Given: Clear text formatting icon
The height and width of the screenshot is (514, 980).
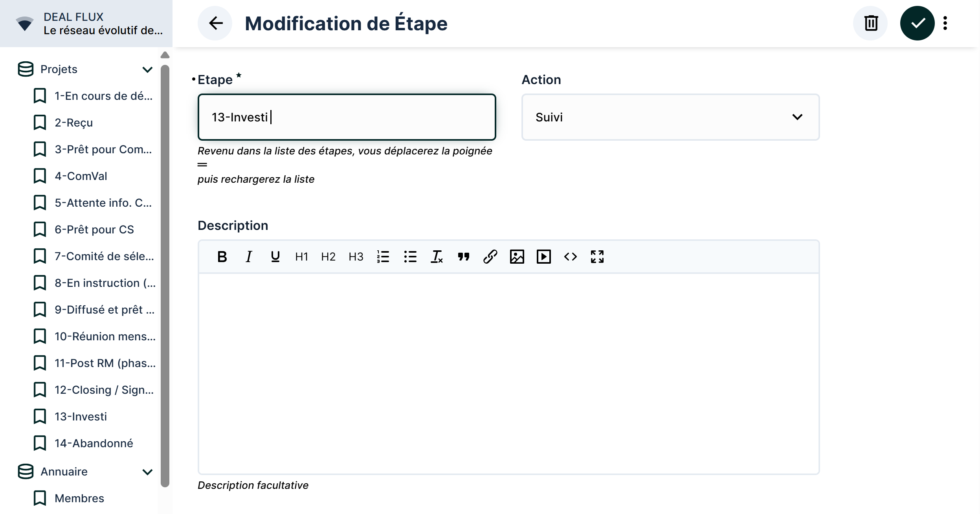Looking at the screenshot, I should (437, 257).
